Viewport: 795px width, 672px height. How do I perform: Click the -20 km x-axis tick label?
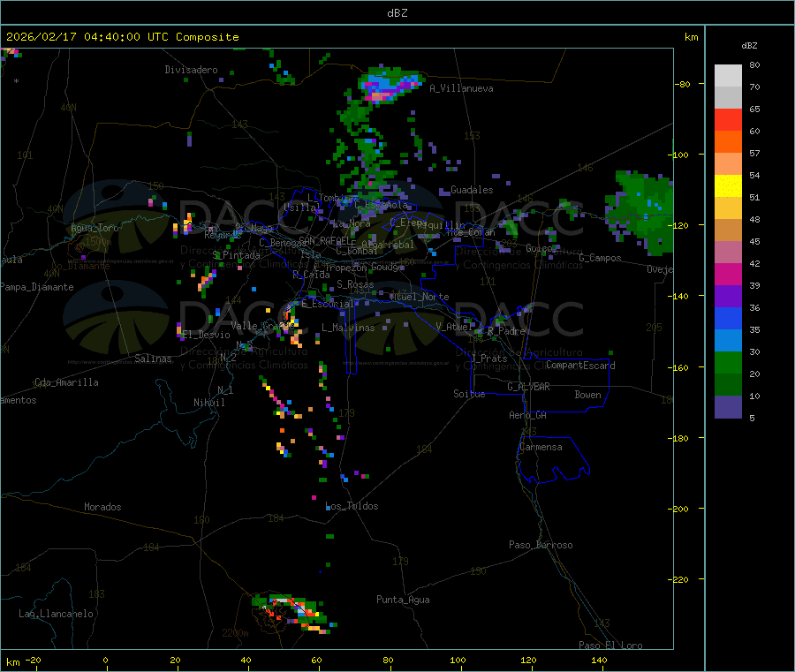tap(33, 660)
